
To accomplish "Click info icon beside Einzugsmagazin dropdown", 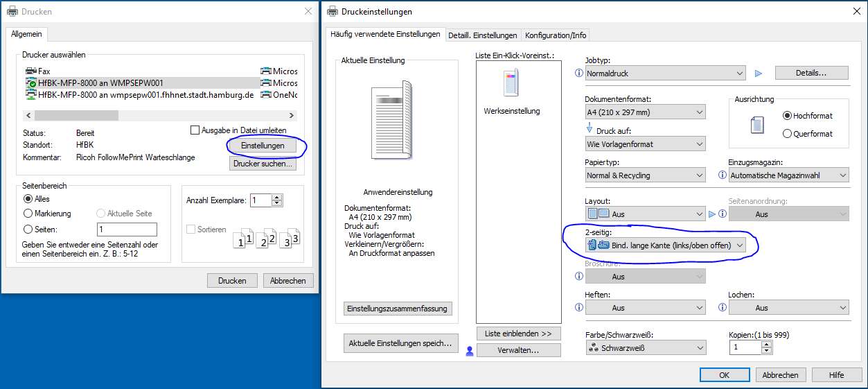I will (723, 175).
